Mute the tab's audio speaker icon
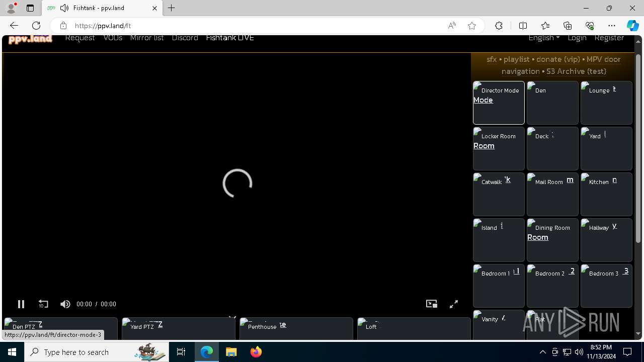 [x=64, y=8]
